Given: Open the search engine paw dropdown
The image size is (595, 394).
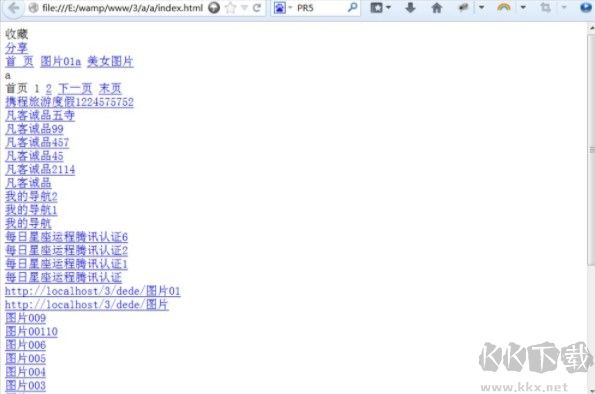Looking at the screenshot, I should tap(283, 8).
